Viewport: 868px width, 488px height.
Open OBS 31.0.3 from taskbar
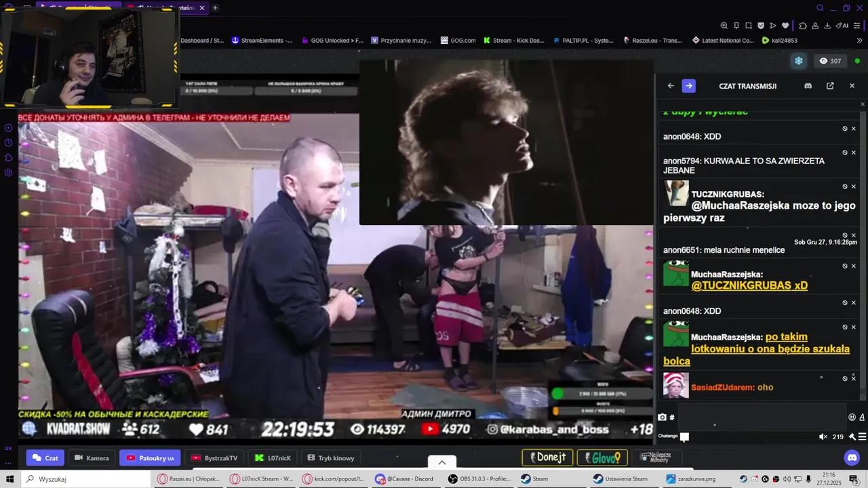[x=480, y=479]
